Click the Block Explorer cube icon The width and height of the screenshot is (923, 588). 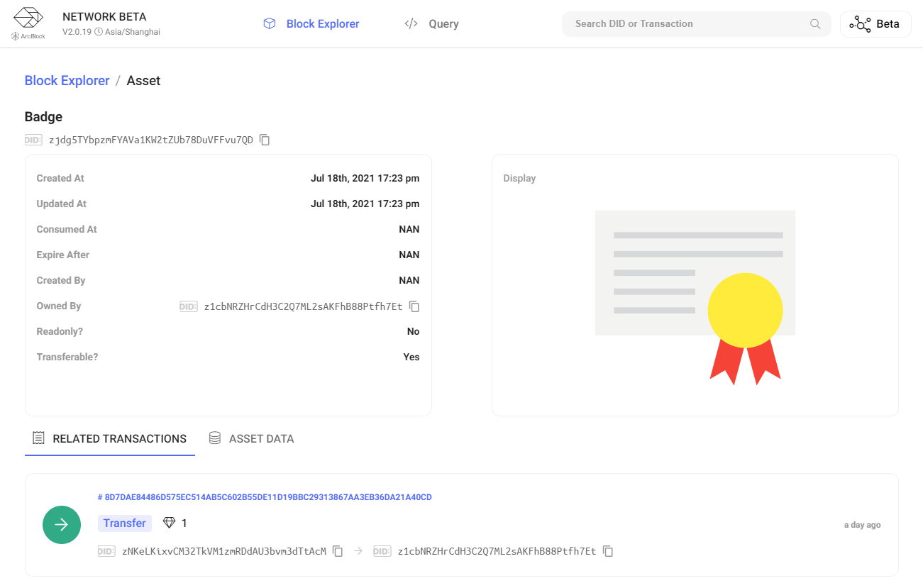pyautogui.click(x=270, y=24)
